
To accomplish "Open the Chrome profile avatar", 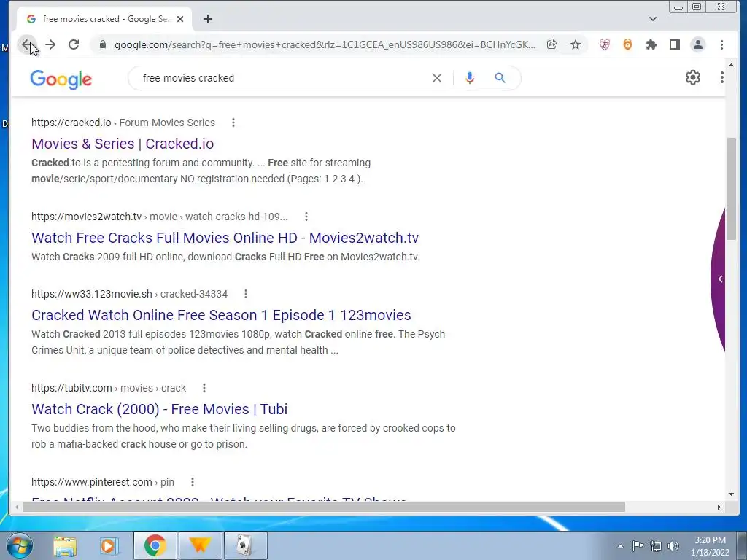I will click(698, 44).
